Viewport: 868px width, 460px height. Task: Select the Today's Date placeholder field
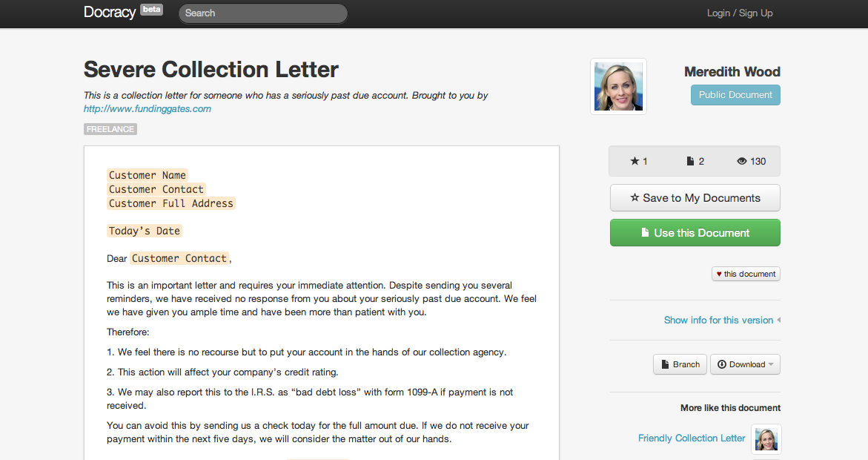(145, 231)
